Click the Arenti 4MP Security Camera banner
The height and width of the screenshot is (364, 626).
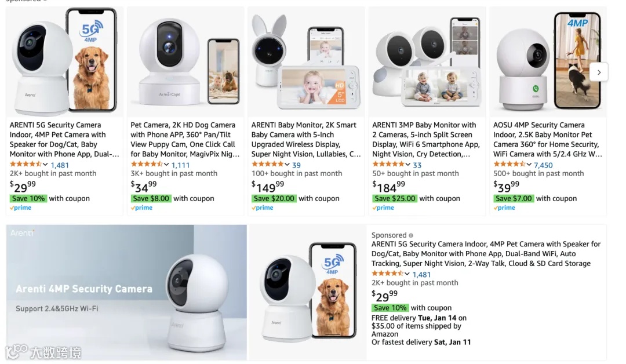(x=126, y=293)
